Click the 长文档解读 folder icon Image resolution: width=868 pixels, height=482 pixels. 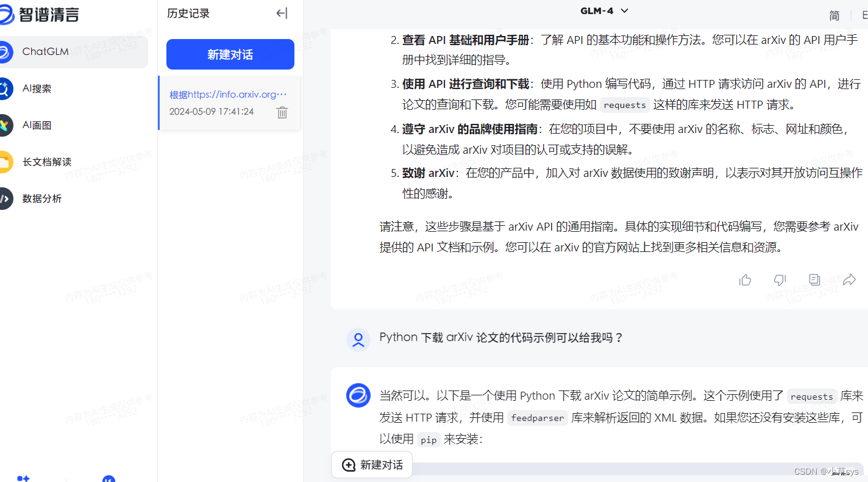click(x=5, y=162)
